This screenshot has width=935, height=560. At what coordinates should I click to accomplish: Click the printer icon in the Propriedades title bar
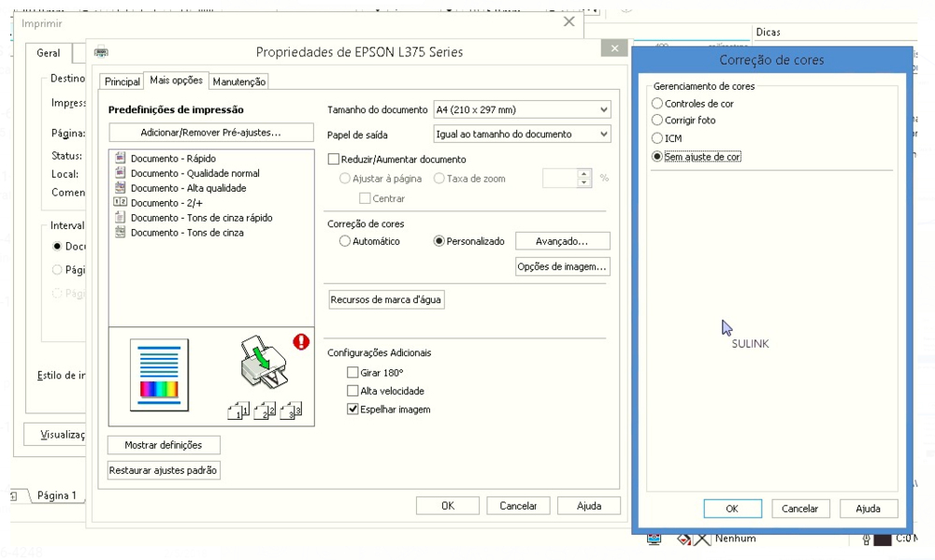tap(101, 51)
